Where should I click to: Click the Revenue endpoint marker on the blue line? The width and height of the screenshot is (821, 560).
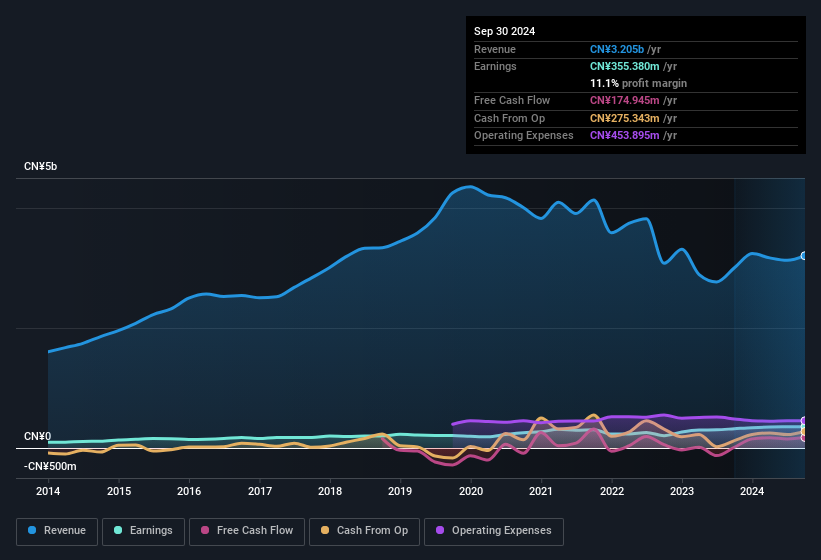[x=804, y=256]
